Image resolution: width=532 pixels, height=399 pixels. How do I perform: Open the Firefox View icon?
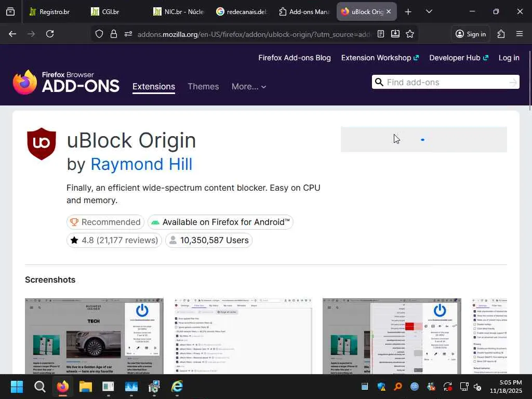tap(10, 12)
